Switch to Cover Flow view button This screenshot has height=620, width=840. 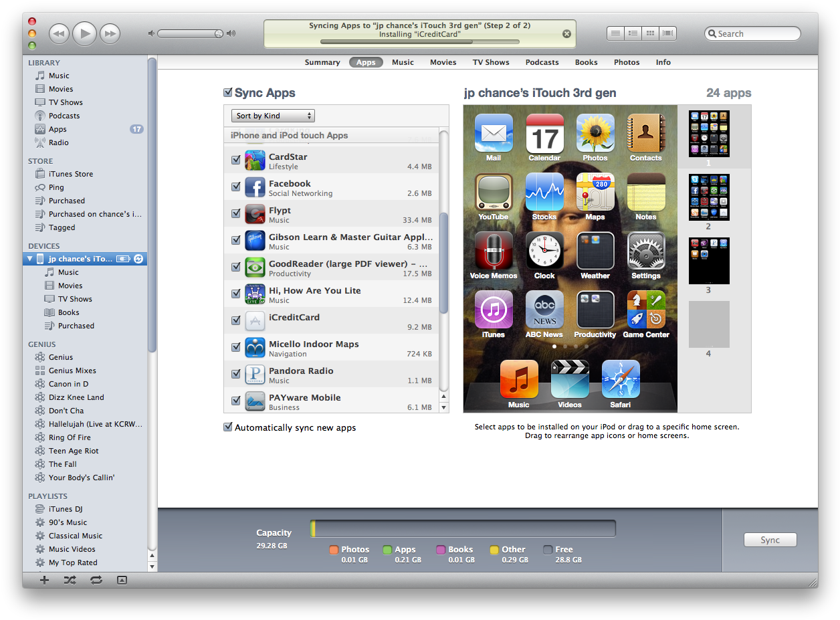coord(667,33)
